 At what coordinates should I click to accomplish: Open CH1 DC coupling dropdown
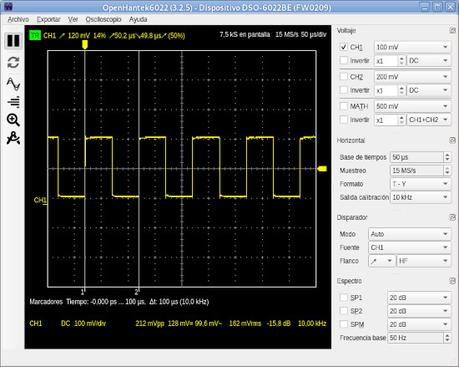(429, 61)
